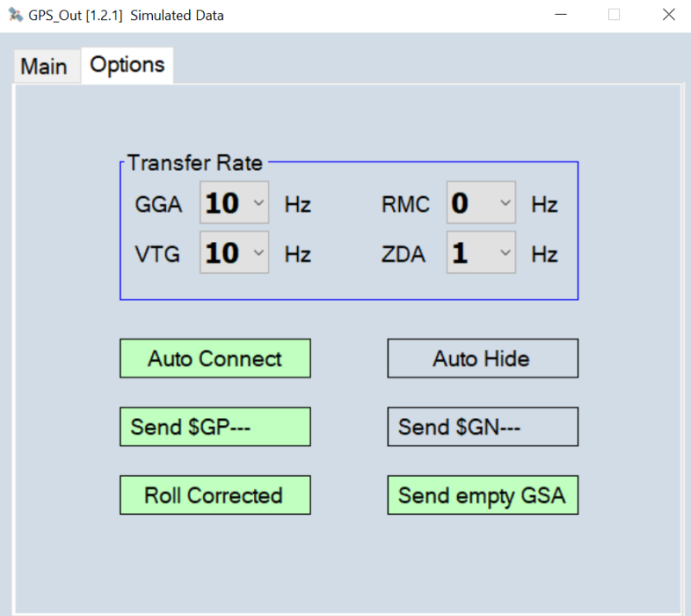691x616 pixels.
Task: Toggle the Send $GP--- option
Action: (215, 427)
